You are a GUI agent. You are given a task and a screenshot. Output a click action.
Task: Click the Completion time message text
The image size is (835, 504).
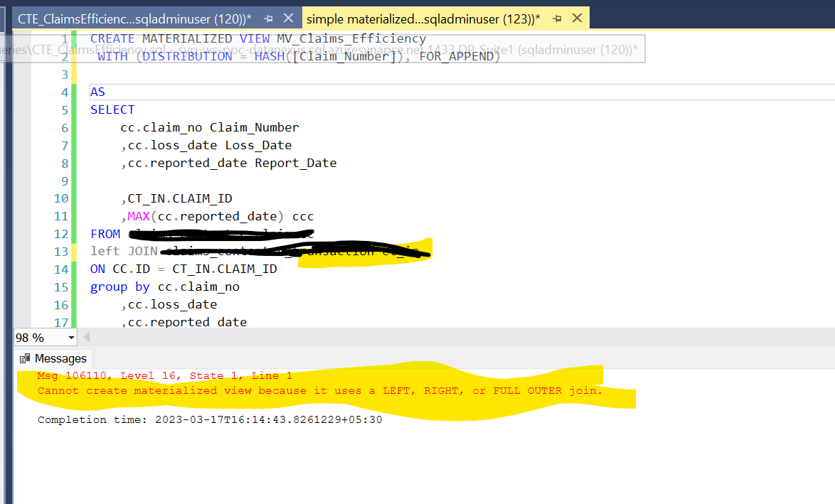pyautogui.click(x=206, y=419)
